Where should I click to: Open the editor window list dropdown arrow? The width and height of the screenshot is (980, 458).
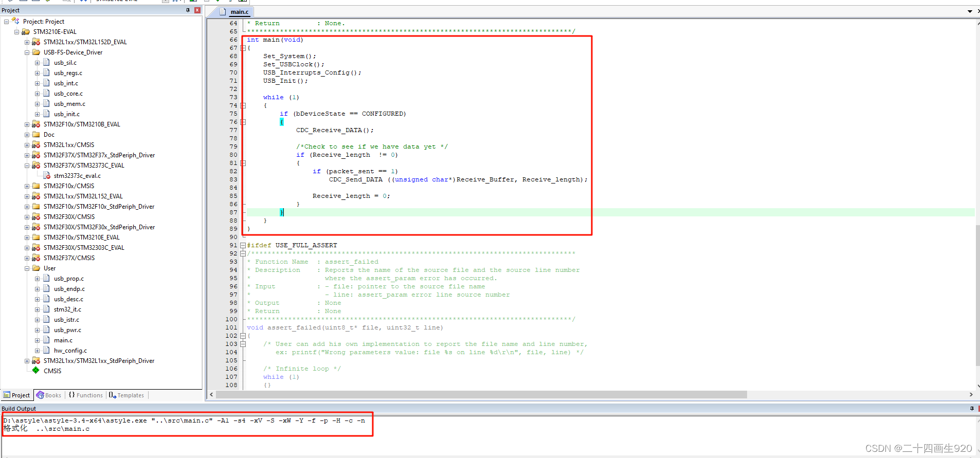pyautogui.click(x=970, y=11)
